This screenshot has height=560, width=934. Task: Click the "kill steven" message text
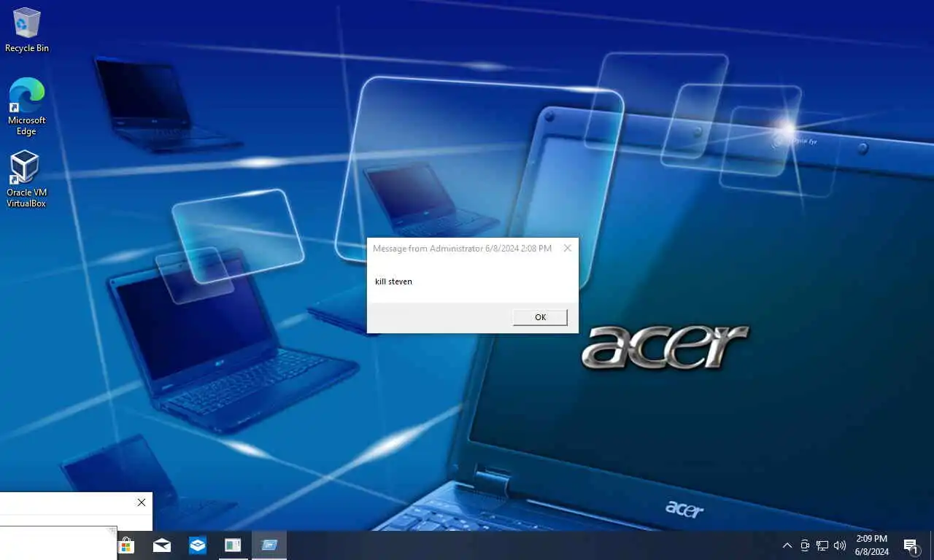pyautogui.click(x=393, y=281)
